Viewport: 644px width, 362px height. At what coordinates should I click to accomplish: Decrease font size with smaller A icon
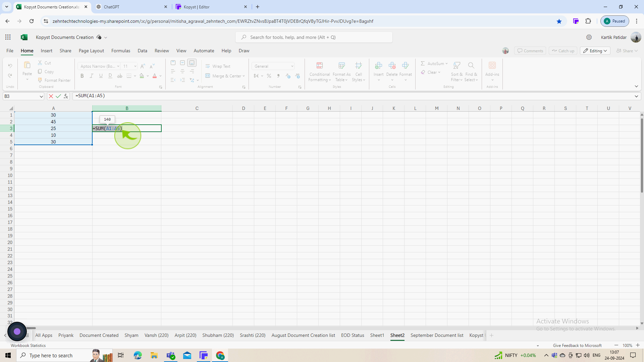click(152, 66)
